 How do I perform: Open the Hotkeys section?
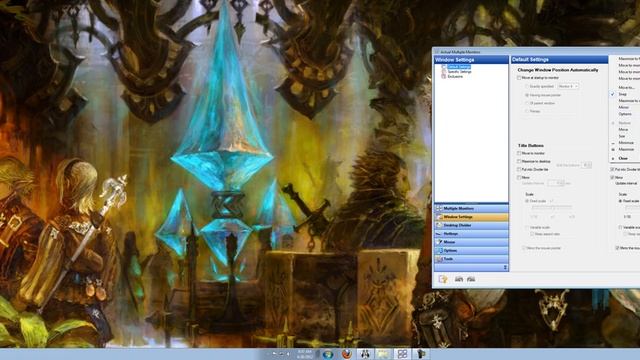tap(471, 234)
